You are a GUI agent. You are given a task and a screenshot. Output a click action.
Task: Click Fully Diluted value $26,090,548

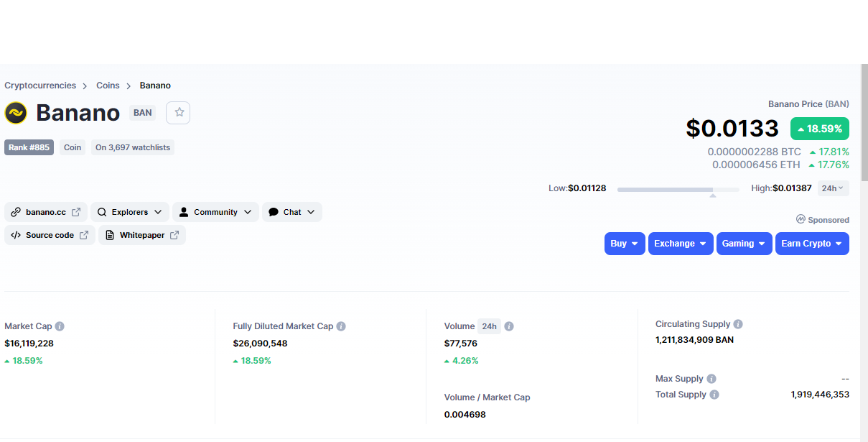[x=260, y=344]
